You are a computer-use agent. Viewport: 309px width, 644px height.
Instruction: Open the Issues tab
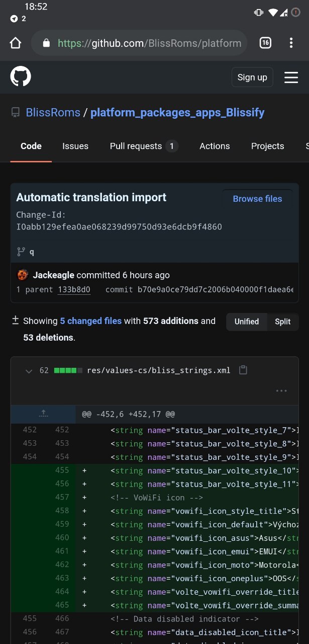pos(75,146)
